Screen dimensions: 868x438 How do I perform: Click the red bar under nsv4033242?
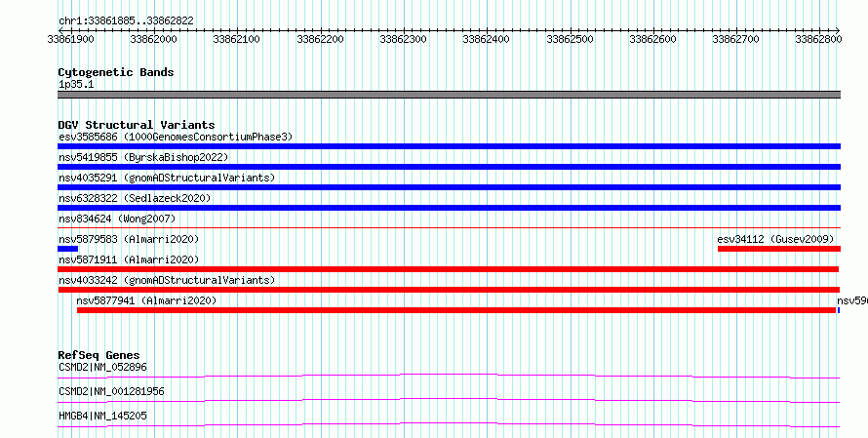pyautogui.click(x=449, y=290)
